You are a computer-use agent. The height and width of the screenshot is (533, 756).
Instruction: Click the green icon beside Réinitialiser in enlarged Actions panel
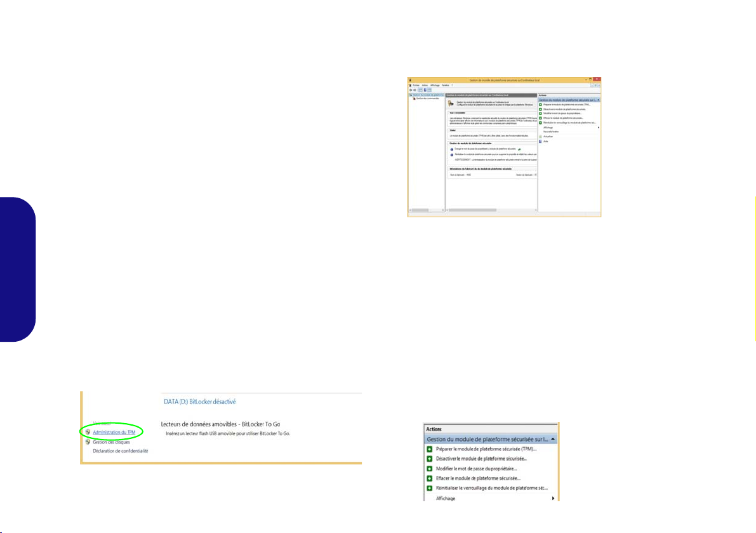[430, 488]
